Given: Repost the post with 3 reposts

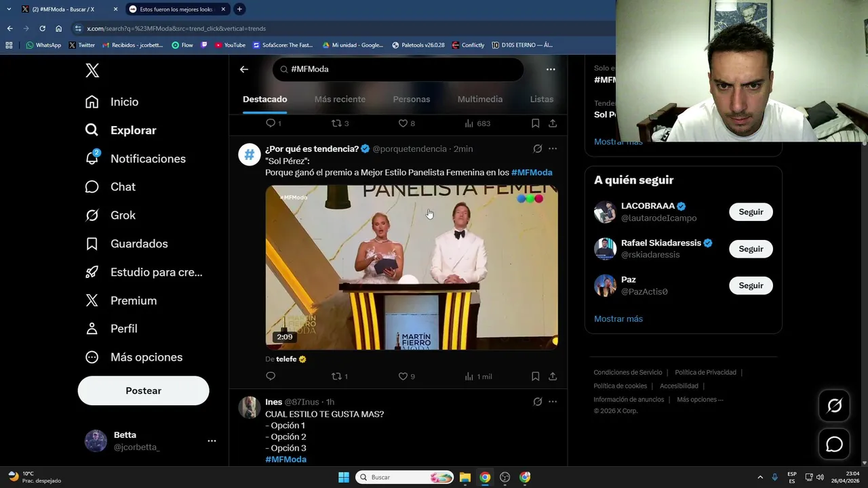Looking at the screenshot, I should point(340,123).
